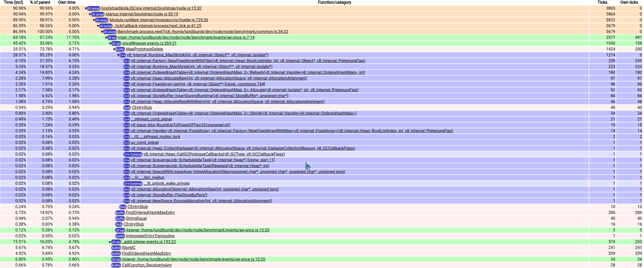
Task: Click the JS unopt badge beside startup
Action: coord(98,14)
